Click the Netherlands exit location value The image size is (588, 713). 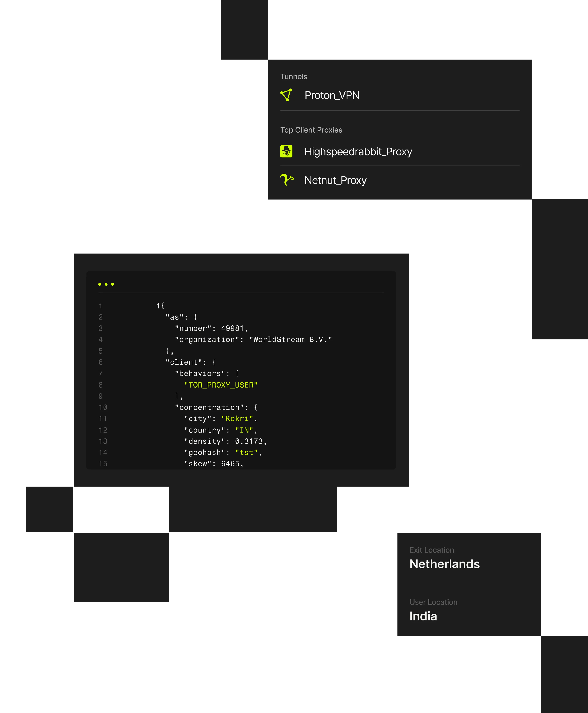coord(444,564)
